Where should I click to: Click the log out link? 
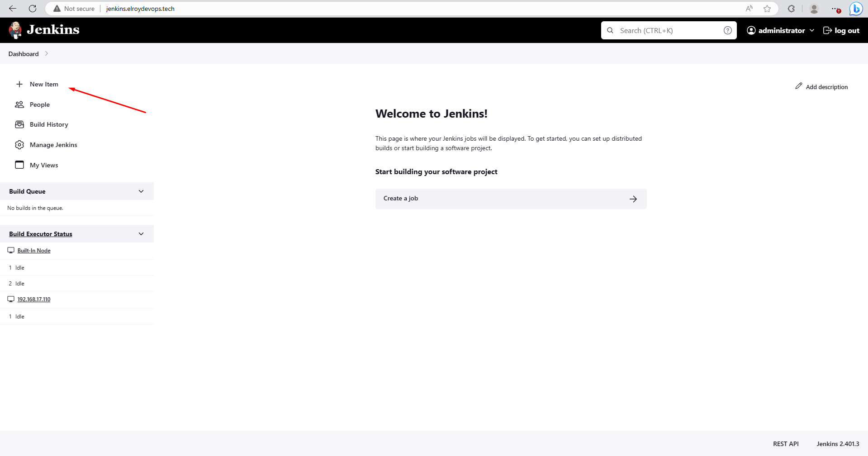pos(841,30)
